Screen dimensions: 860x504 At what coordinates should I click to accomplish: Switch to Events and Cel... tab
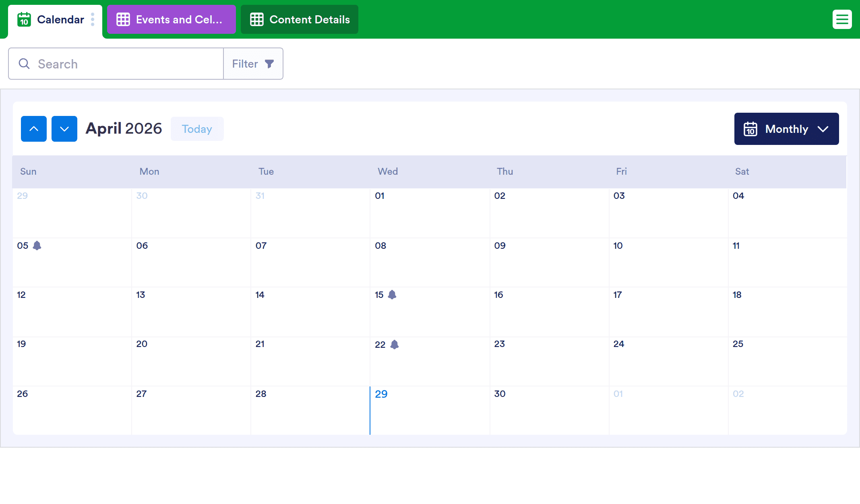tap(171, 19)
